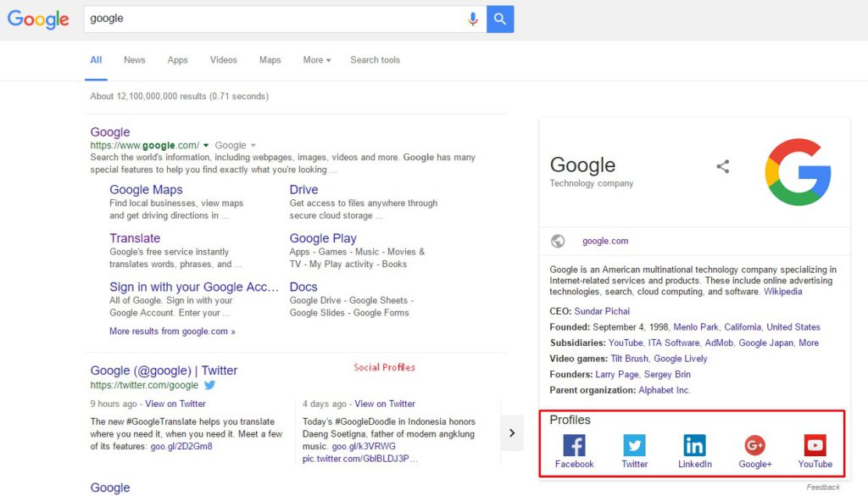Image resolution: width=868 pixels, height=496 pixels.
Task: Open the Google Play sitelink
Action: pyautogui.click(x=323, y=238)
